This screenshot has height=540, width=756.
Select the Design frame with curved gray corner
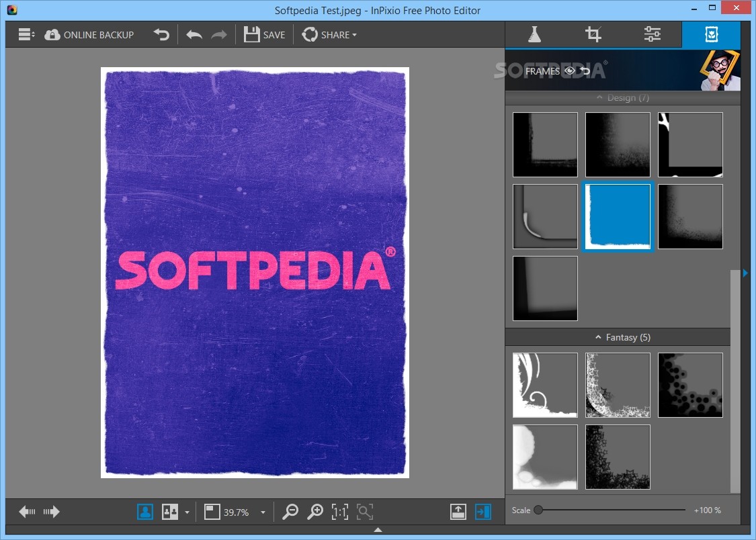pos(545,216)
